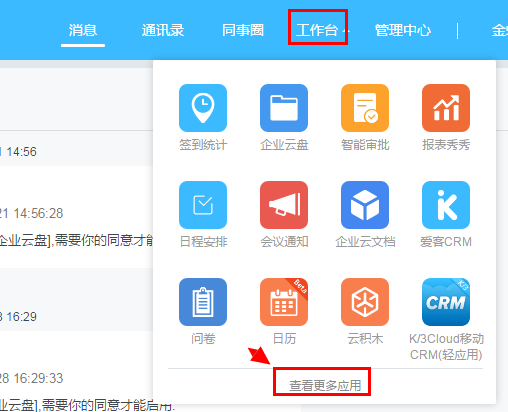Viewport: 508px width, 412px height.
Task: Open the 报表秀秀 chart icon
Action: 446,108
